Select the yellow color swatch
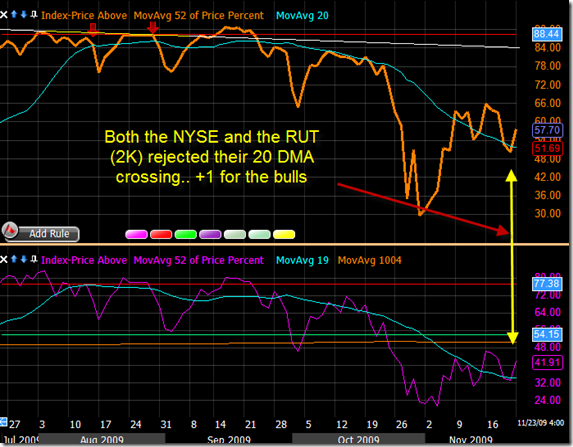 [284, 234]
